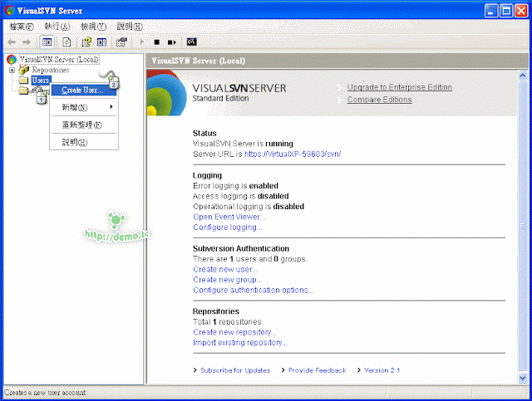Click the Refresh toolbar icon
The height and width of the screenshot is (401, 532).
point(66,42)
